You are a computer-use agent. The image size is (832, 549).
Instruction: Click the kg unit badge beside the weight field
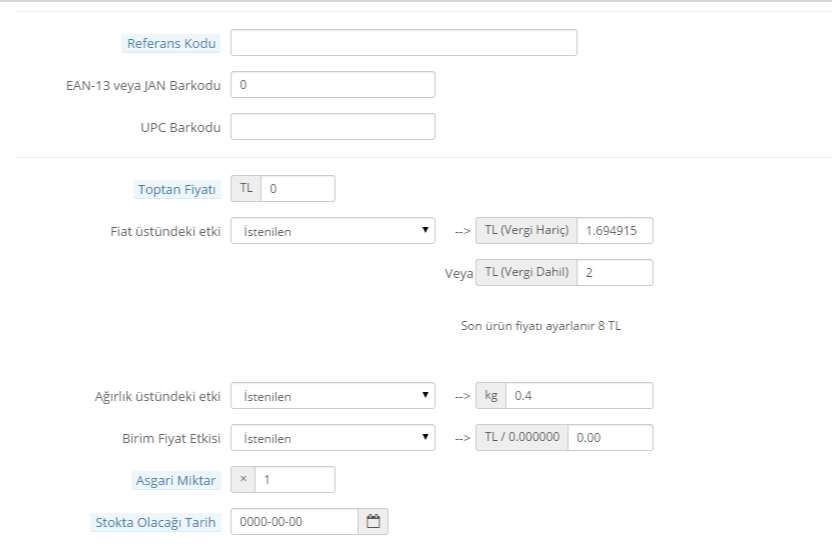coord(491,396)
